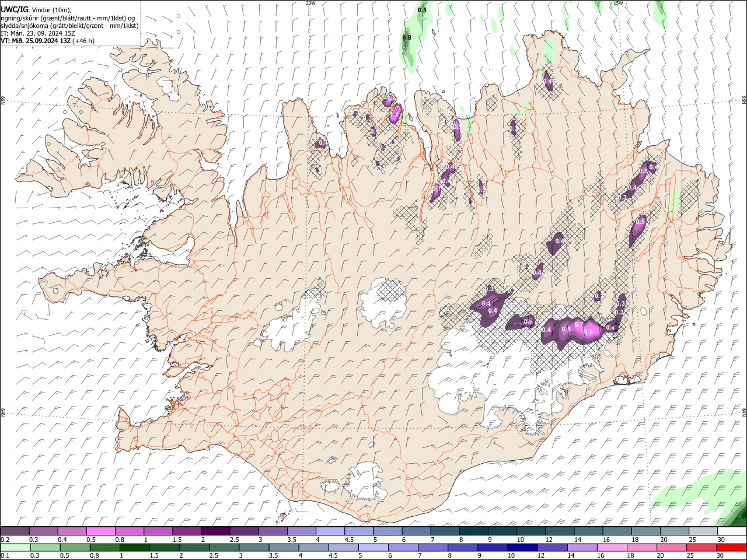Pick the upper-row teal swatch starting at 12

tap(560, 531)
